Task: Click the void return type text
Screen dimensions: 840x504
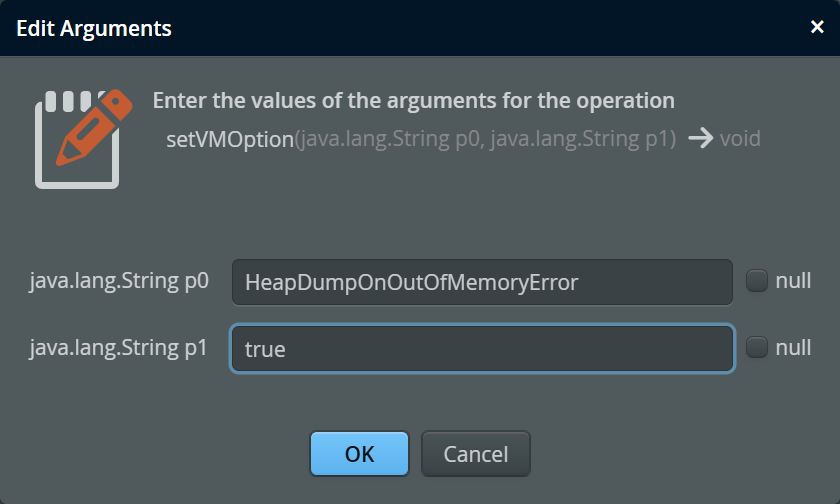Action: pyautogui.click(x=740, y=139)
